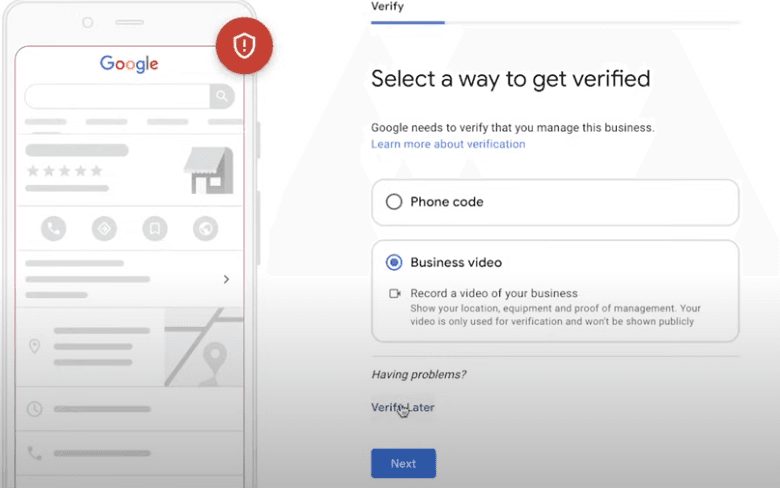The image size is (780, 488).
Task: Click the magnifier search icon in phone mockup
Action: [x=222, y=96]
